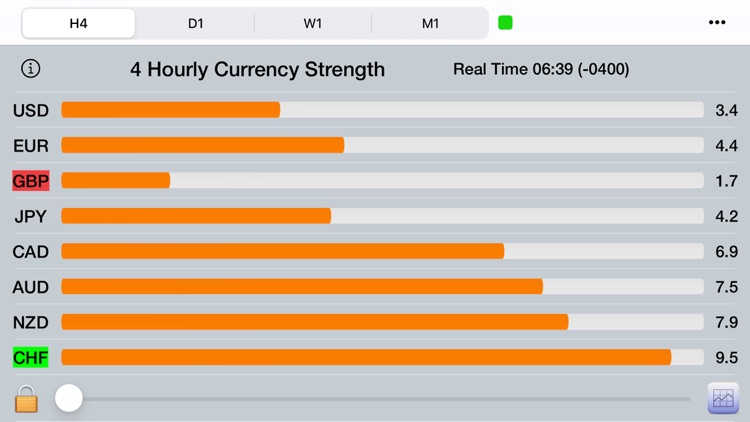Tap the three-dot more options icon
The image size is (750, 422).
click(717, 23)
